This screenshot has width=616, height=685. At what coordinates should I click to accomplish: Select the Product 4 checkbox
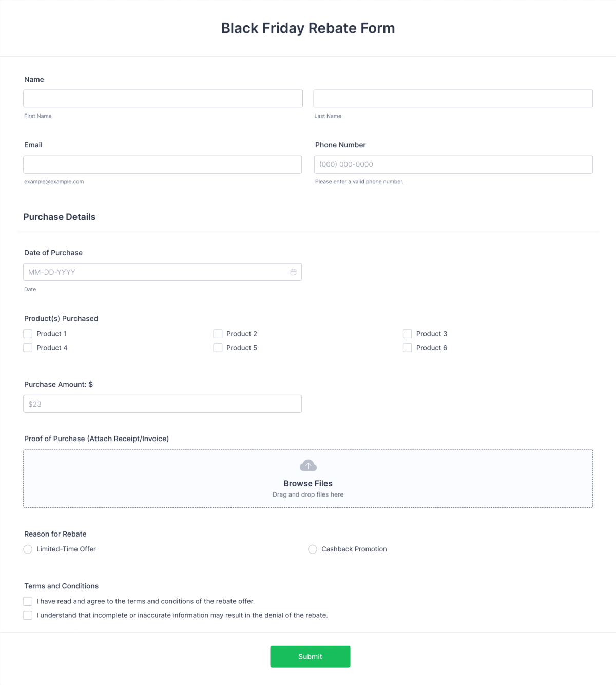(x=28, y=348)
